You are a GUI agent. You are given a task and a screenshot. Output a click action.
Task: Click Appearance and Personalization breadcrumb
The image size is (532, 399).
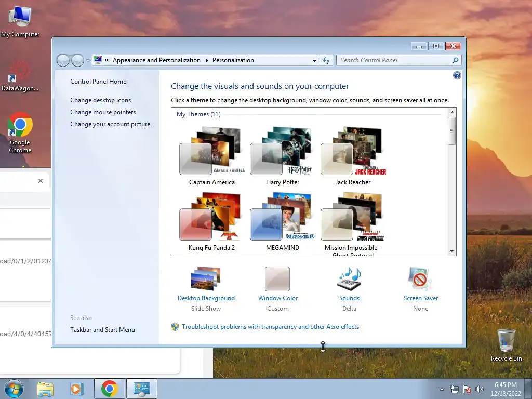tap(156, 60)
